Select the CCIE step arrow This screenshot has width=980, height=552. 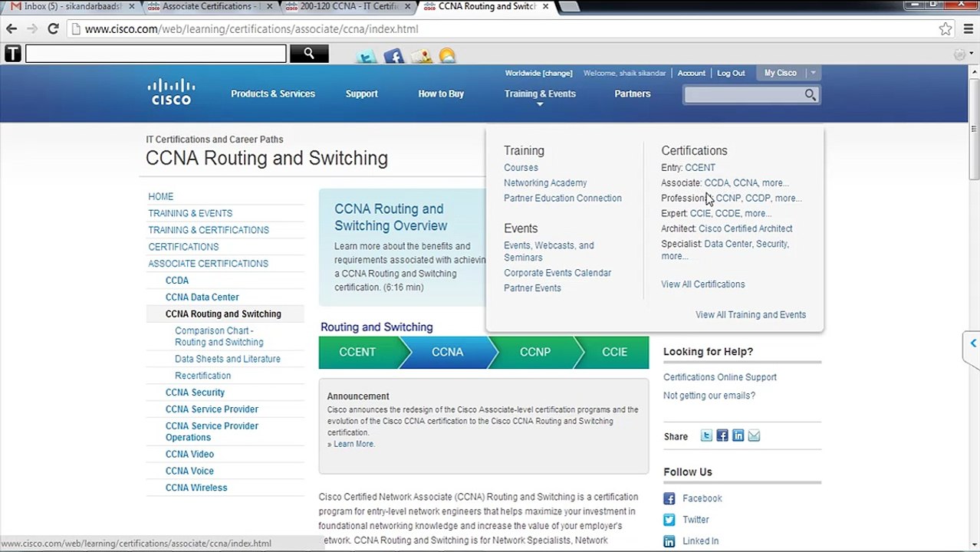(615, 353)
